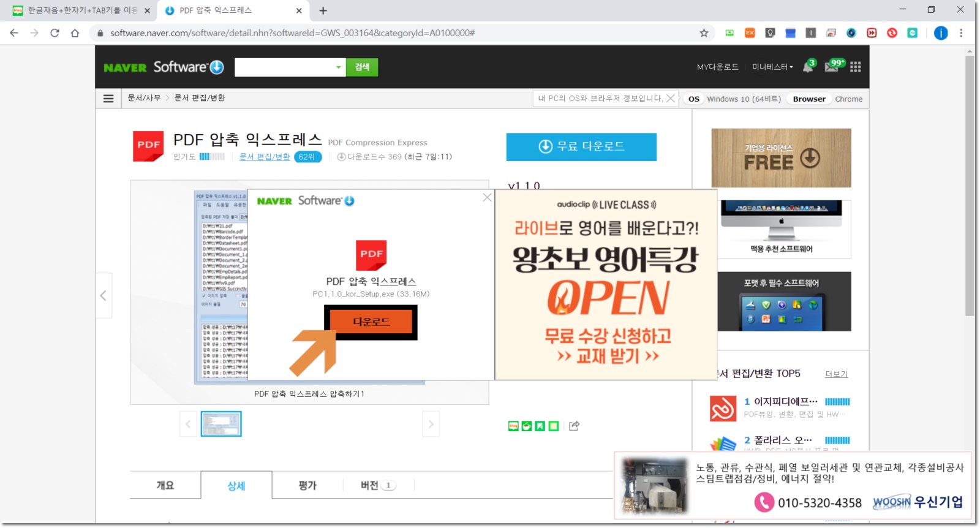Click the 62위 rank badge
Viewport: 980px width, 528px height.
click(x=307, y=157)
